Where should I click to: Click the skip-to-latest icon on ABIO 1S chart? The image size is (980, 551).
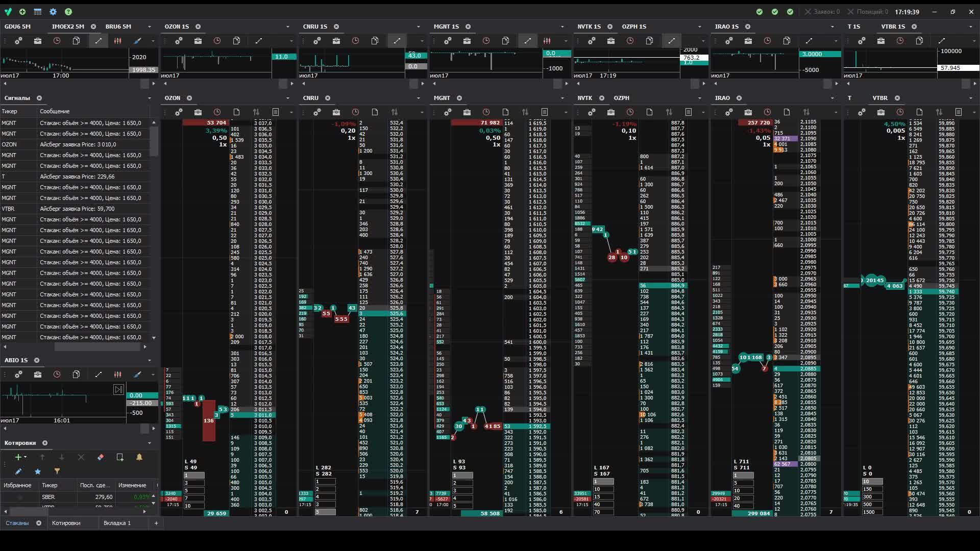[x=118, y=390]
